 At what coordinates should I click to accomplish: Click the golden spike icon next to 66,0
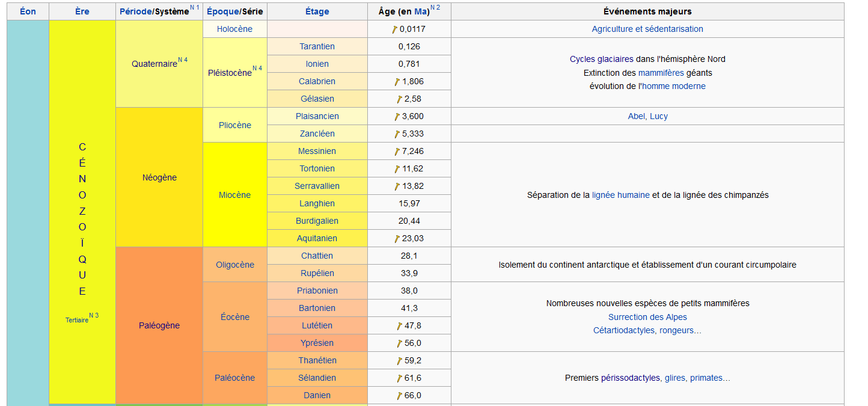399,396
